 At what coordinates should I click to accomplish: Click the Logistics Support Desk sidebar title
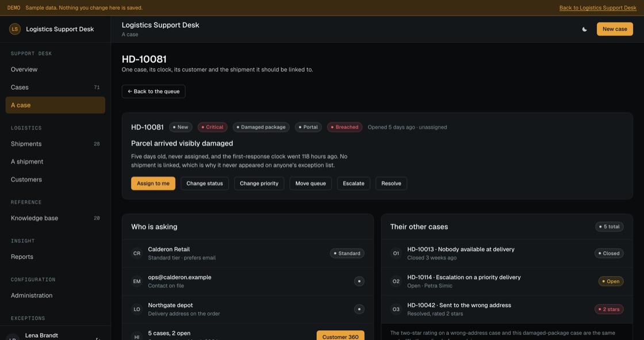[x=60, y=29]
